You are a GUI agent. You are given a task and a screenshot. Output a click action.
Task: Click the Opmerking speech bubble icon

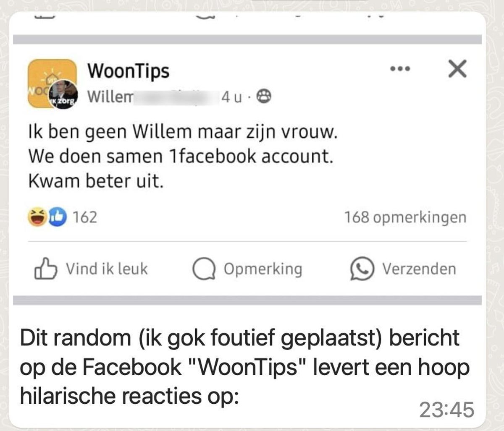click(204, 269)
